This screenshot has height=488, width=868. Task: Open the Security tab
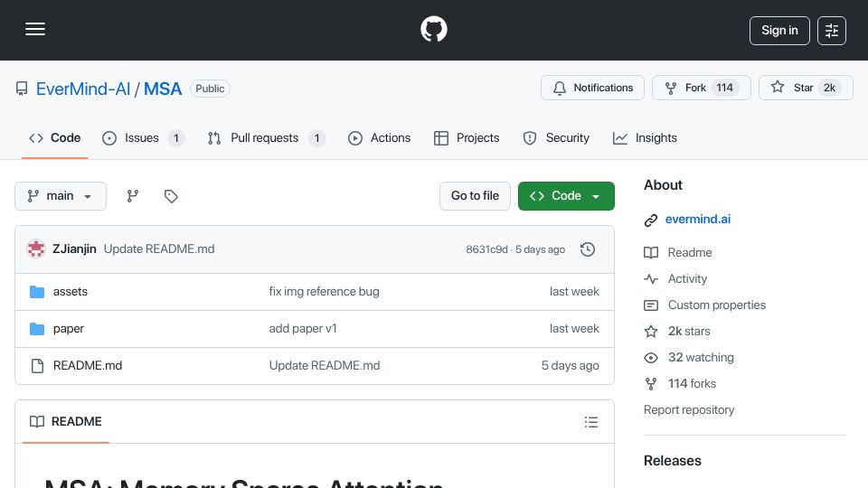point(556,137)
